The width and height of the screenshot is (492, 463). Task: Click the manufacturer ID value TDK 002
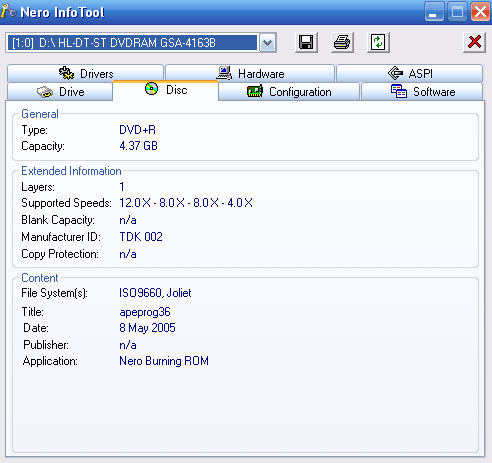click(141, 237)
